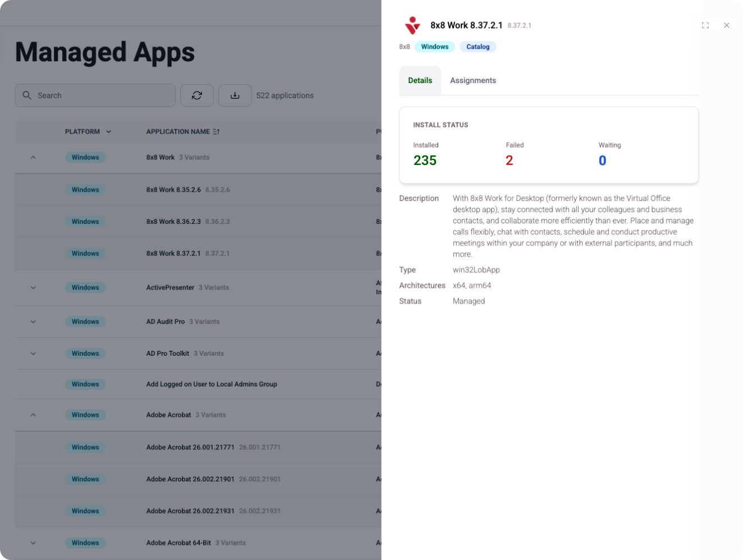Expand the AD Audit Pro variants
743x560 pixels.
[33, 322]
